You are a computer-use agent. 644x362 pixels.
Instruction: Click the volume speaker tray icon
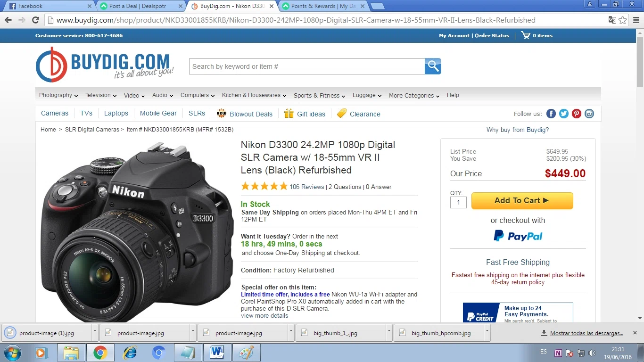point(592,353)
